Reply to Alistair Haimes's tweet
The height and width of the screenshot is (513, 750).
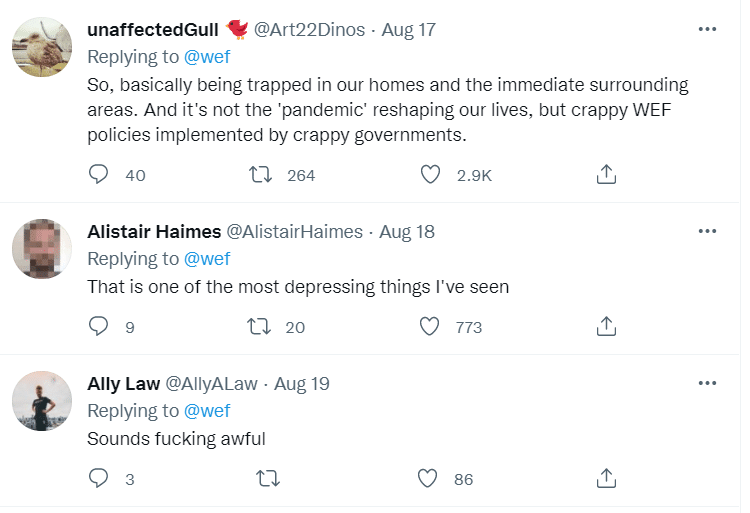pos(98,327)
